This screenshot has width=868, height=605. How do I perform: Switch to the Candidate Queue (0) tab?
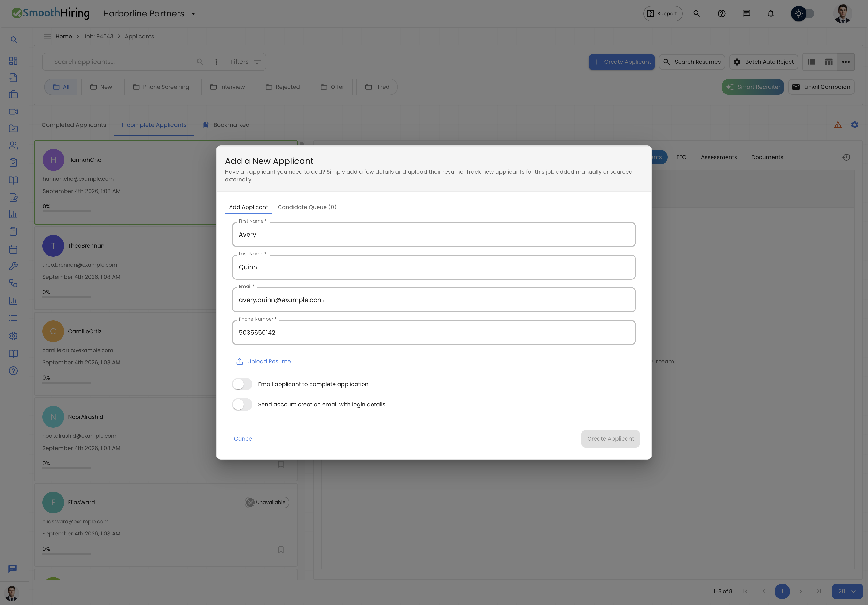click(x=307, y=207)
